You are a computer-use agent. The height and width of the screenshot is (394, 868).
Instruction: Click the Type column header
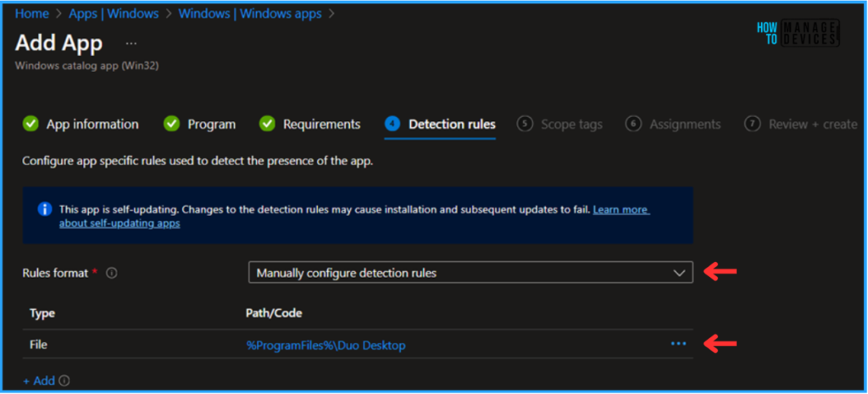42,314
